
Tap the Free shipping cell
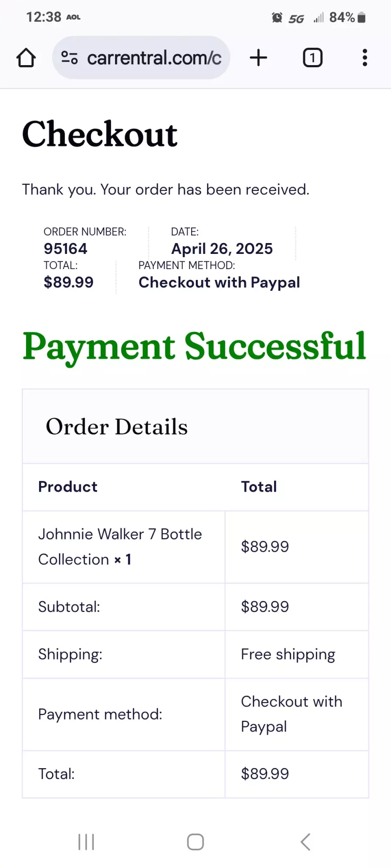(288, 654)
